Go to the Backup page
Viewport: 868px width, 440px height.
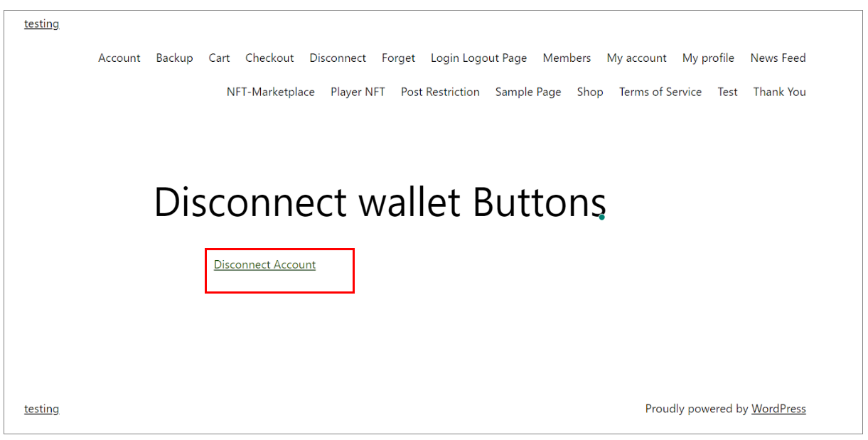(174, 58)
